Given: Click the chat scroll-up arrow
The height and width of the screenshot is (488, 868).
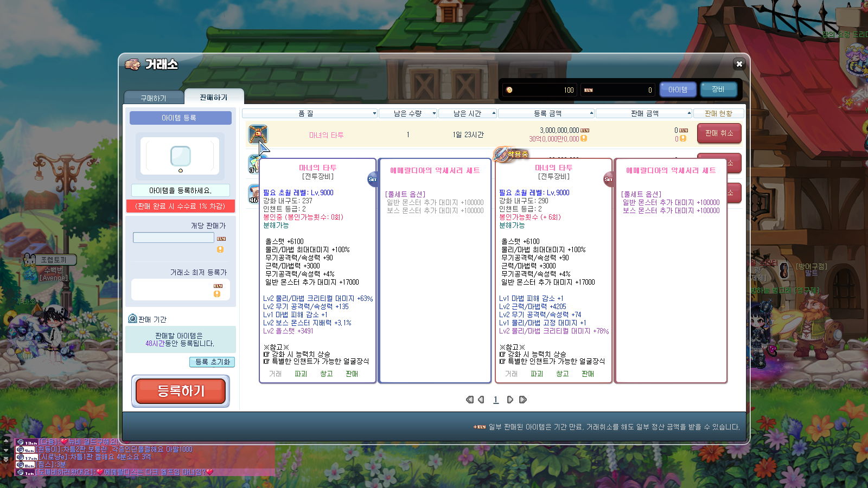Looking at the screenshot, I should click(x=6, y=441).
